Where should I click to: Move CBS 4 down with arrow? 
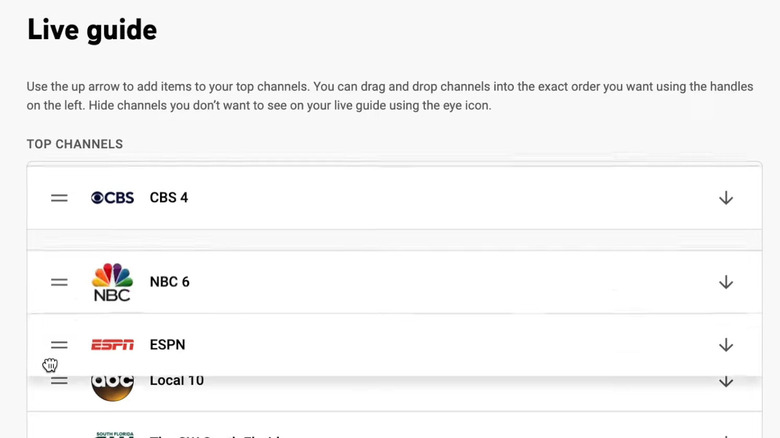coord(726,198)
